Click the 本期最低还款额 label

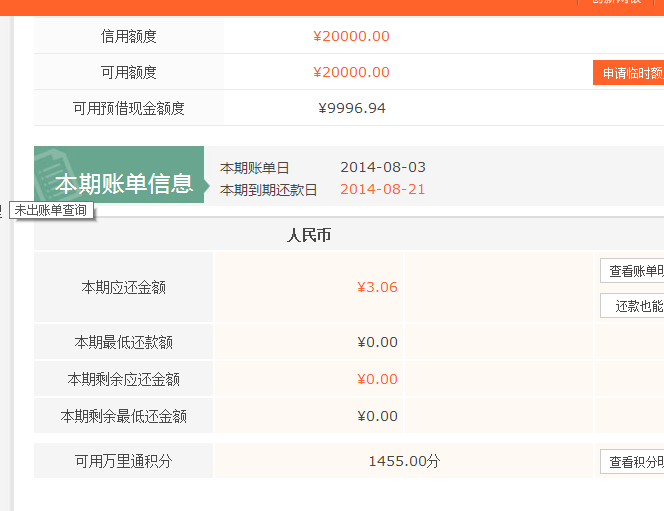coord(124,342)
